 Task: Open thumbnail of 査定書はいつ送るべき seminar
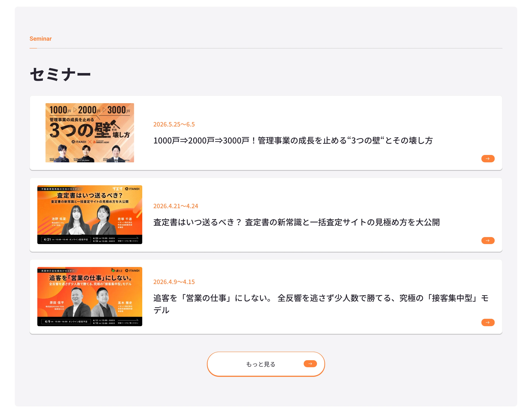pos(90,214)
